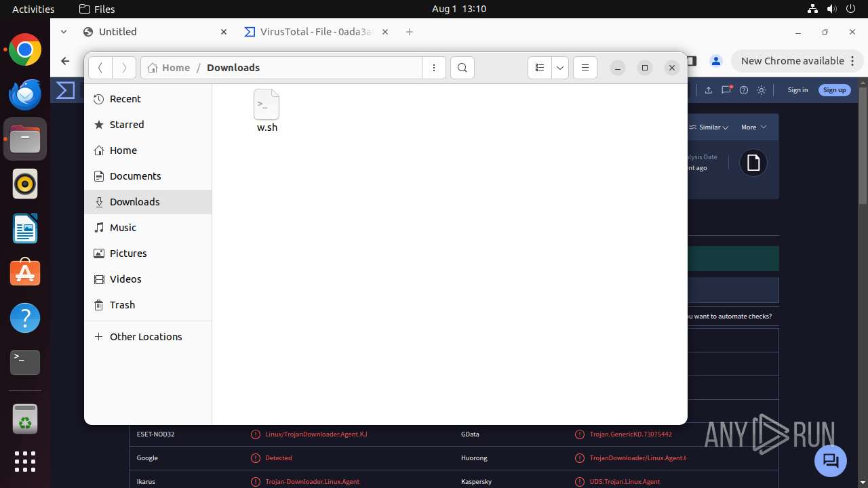Open Ubuntu Software from the dock
Viewport: 868px width, 488px height.
pos(25,273)
